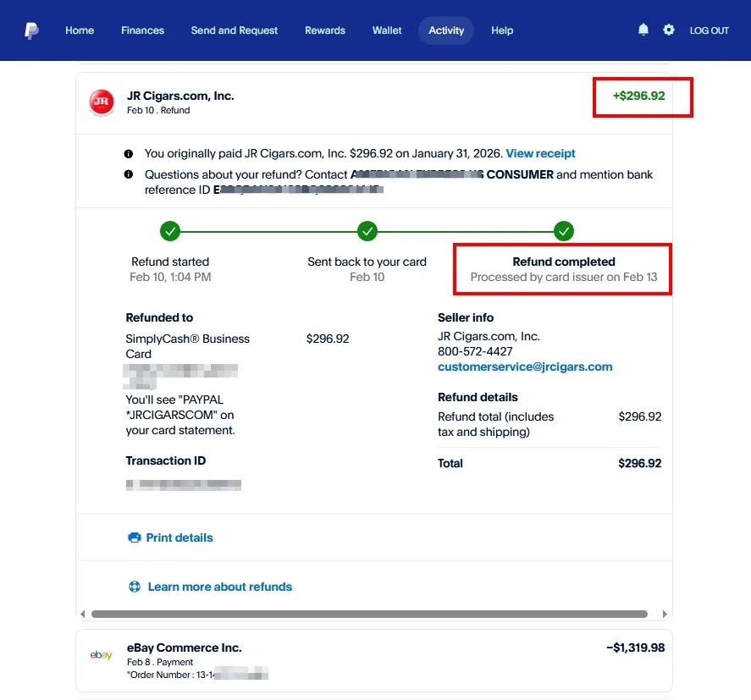Open Send and Request page

(234, 30)
